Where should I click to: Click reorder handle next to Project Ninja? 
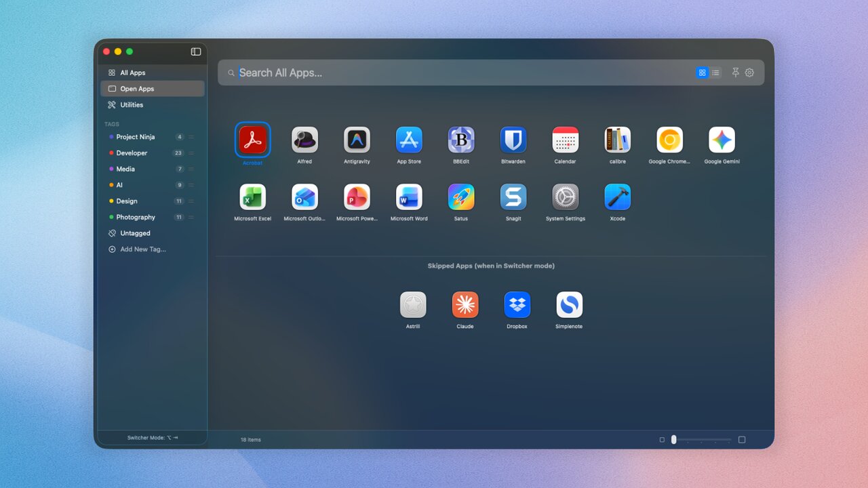191,137
